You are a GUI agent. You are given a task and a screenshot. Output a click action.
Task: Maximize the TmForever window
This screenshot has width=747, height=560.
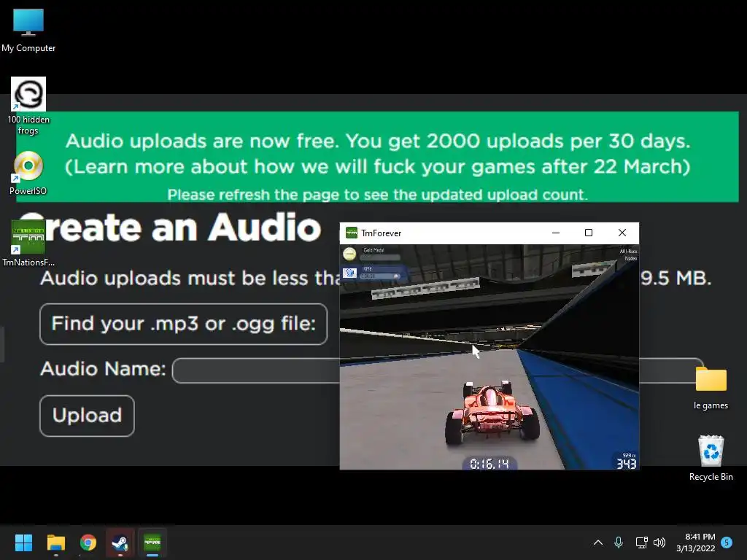(x=589, y=233)
